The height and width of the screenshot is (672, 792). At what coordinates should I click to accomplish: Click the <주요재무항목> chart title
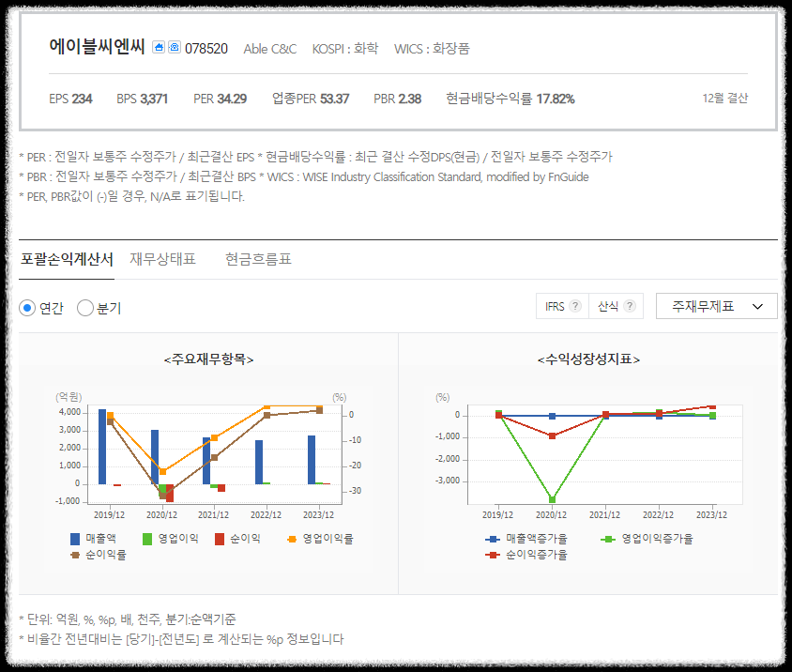(208, 359)
